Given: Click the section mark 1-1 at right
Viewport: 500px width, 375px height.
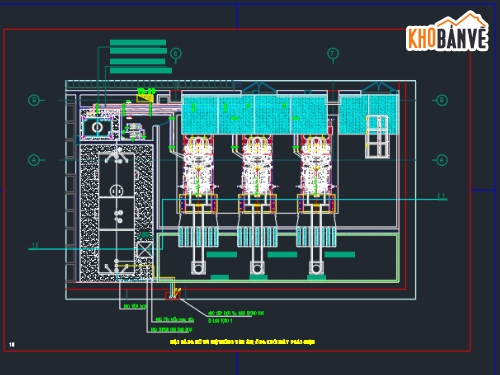Looking at the screenshot, I should pyautogui.click(x=442, y=196).
